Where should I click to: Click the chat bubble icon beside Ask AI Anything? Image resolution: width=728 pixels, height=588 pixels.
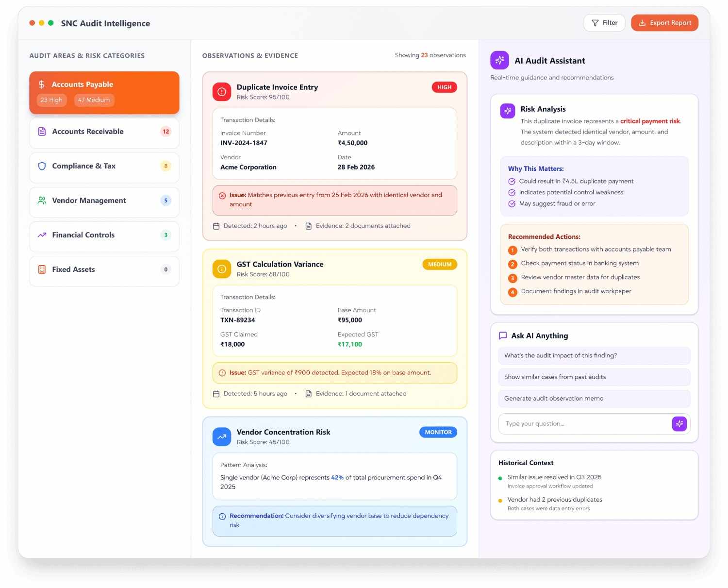point(503,336)
